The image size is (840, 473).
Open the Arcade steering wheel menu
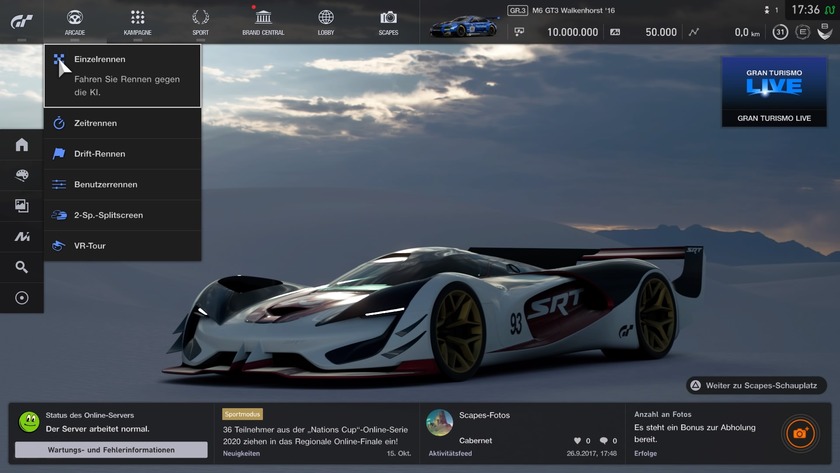click(x=74, y=17)
